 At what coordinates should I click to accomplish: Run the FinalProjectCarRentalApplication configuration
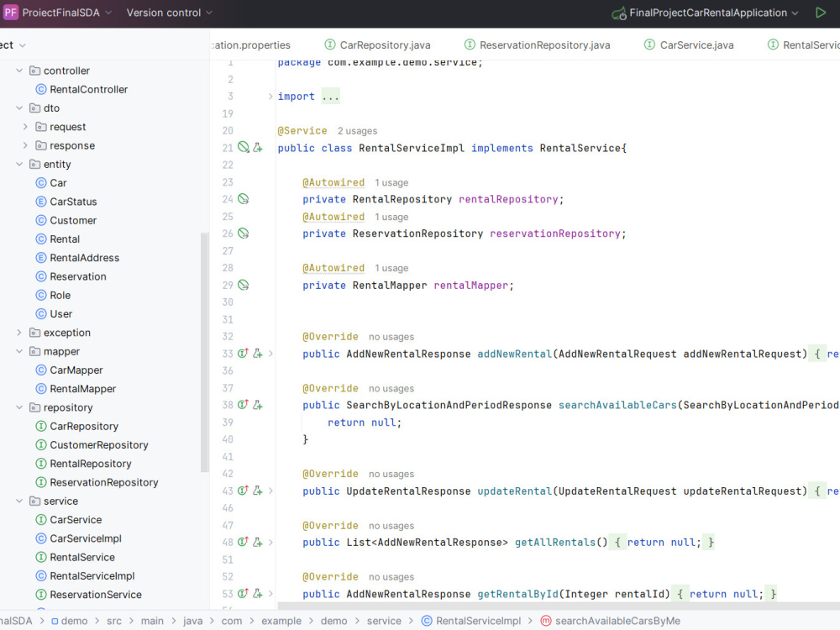click(x=820, y=13)
